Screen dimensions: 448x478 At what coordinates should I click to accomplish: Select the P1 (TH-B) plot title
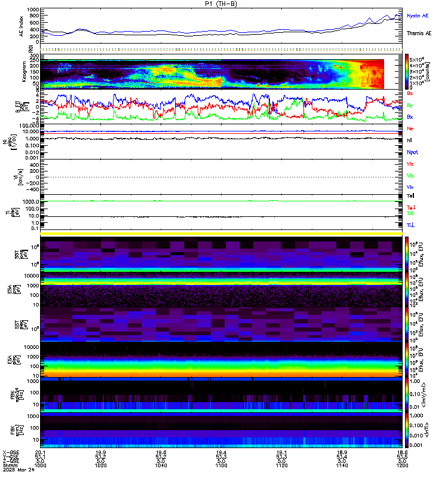pyautogui.click(x=221, y=4)
